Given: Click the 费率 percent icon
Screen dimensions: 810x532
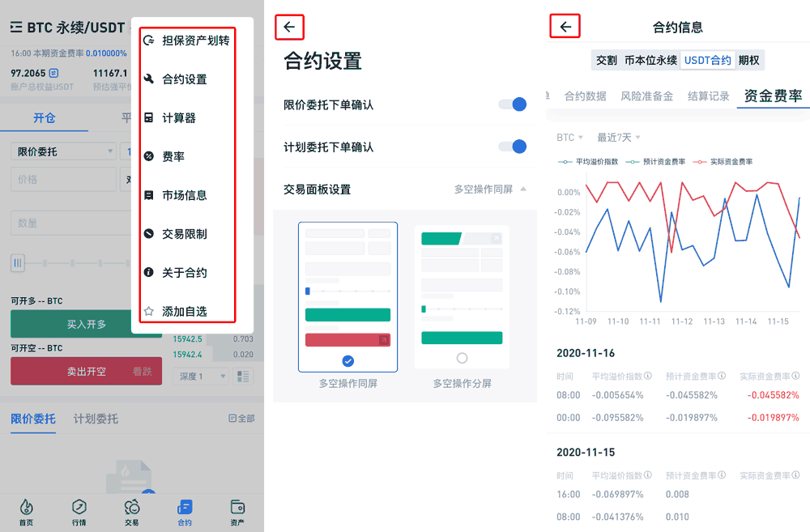Looking at the screenshot, I should (148, 156).
